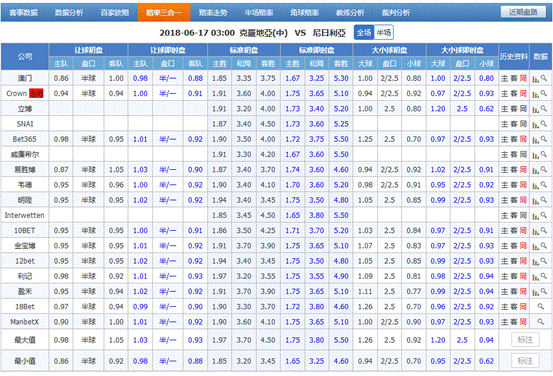This screenshot has width=553, height=376.
Task: Go to the 教练分析 tab
Action: pyautogui.click(x=350, y=13)
